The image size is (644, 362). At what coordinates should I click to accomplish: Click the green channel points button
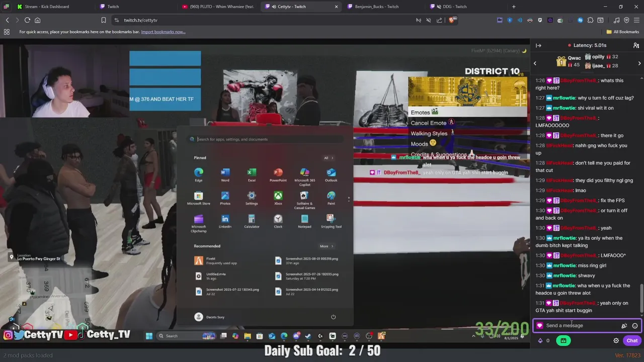[x=563, y=340]
